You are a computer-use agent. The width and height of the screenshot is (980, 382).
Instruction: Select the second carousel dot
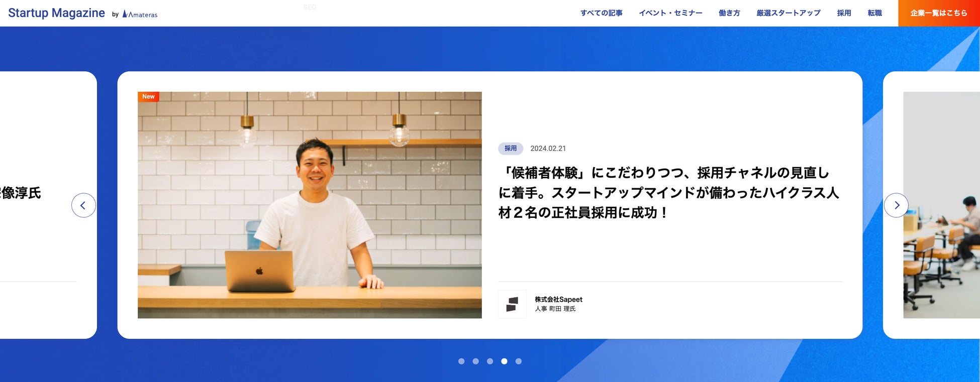click(475, 361)
